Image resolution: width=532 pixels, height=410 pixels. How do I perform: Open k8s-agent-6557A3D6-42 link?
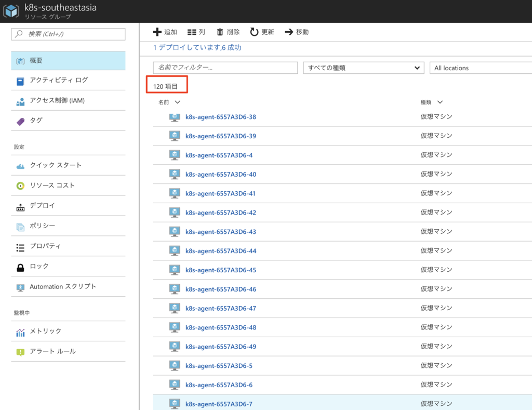pyautogui.click(x=220, y=213)
